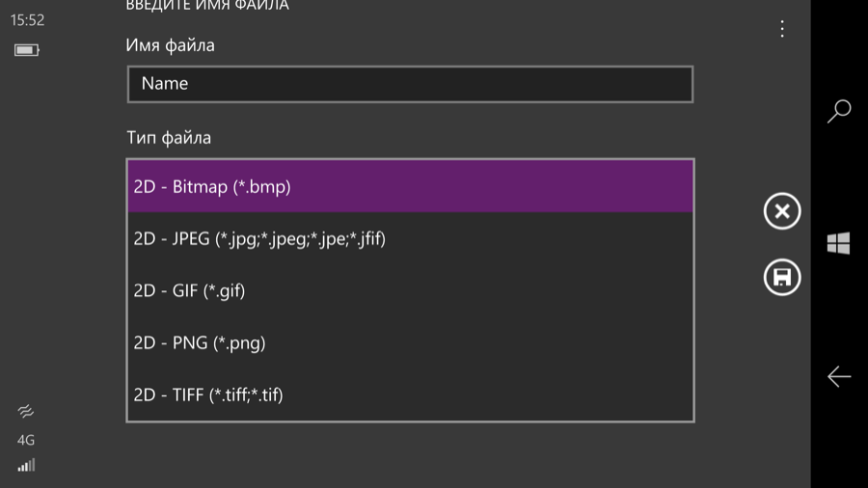Image resolution: width=868 pixels, height=488 pixels.
Task: Tap the 'Имя файла' label
Action: (x=170, y=45)
